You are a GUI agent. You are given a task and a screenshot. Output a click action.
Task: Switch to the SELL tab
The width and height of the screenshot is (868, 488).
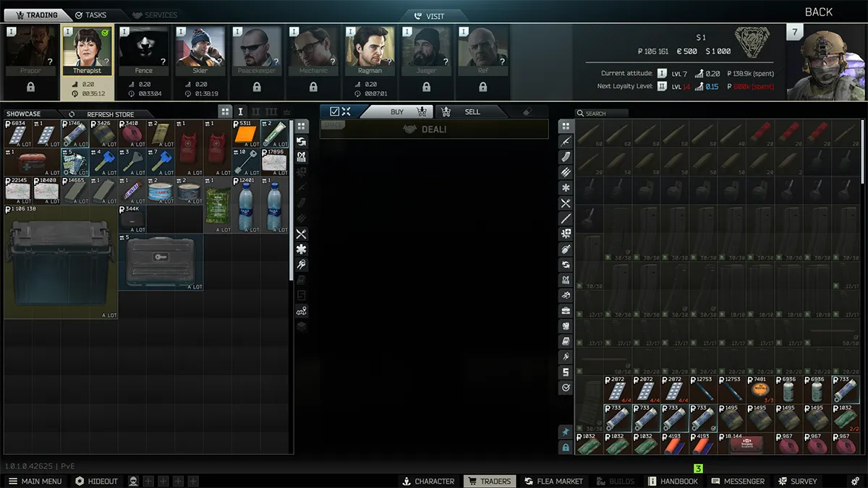[x=472, y=112]
